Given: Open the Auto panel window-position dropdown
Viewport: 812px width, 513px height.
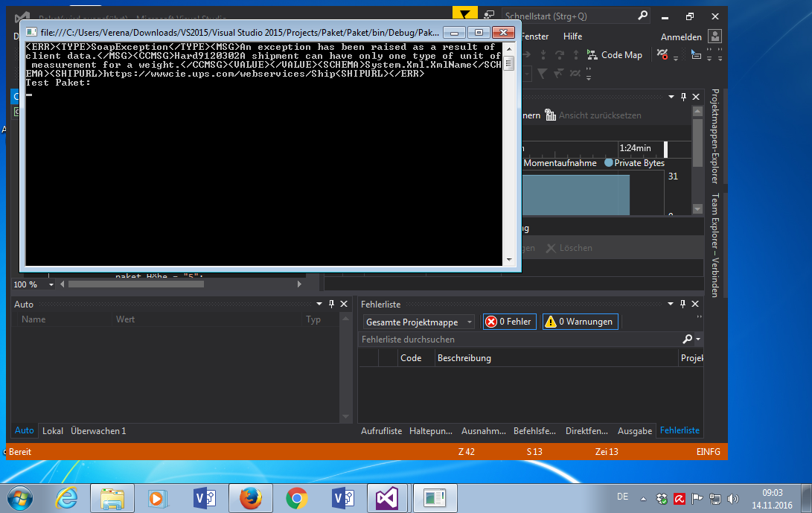Looking at the screenshot, I should point(319,304).
